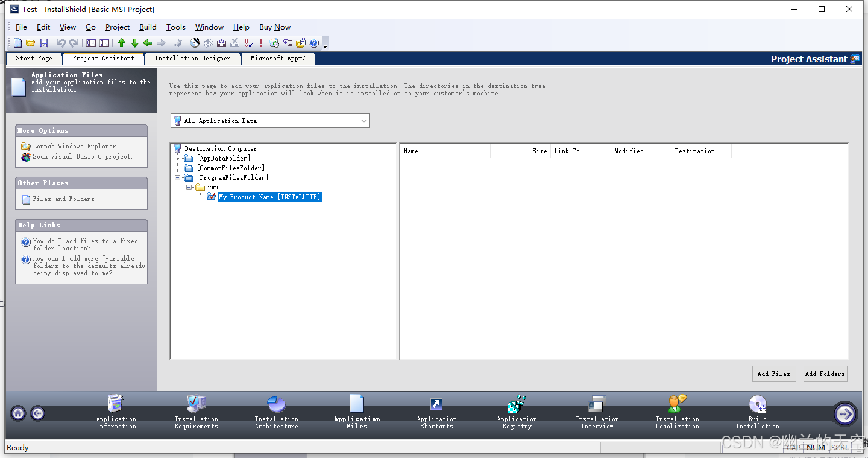
Task: Click the Add Files button
Action: [x=774, y=374]
